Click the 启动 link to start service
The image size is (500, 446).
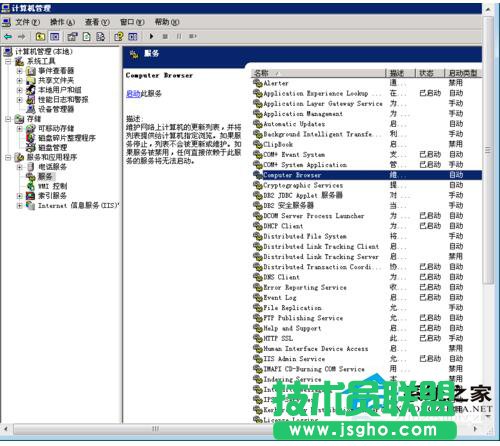point(133,94)
